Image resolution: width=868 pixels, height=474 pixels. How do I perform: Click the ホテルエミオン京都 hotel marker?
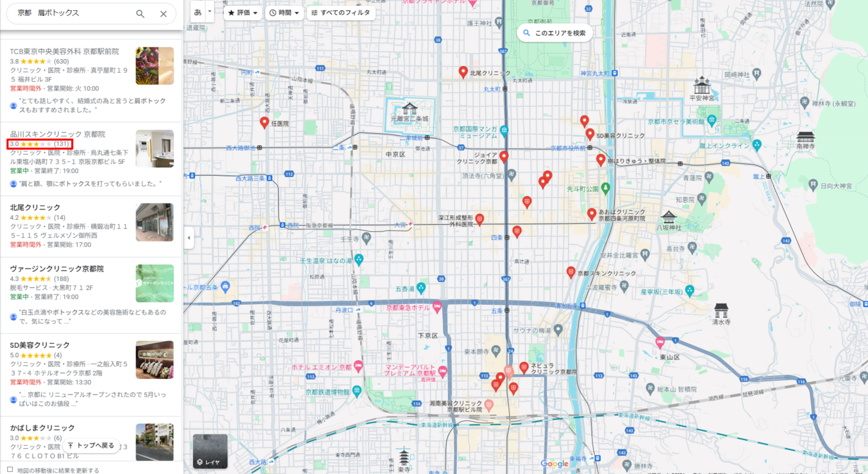coord(358,367)
